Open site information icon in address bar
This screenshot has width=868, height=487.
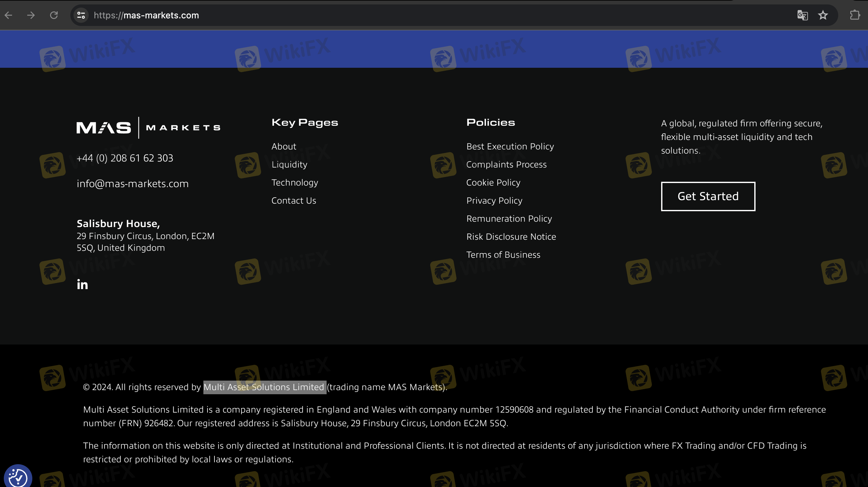(81, 15)
